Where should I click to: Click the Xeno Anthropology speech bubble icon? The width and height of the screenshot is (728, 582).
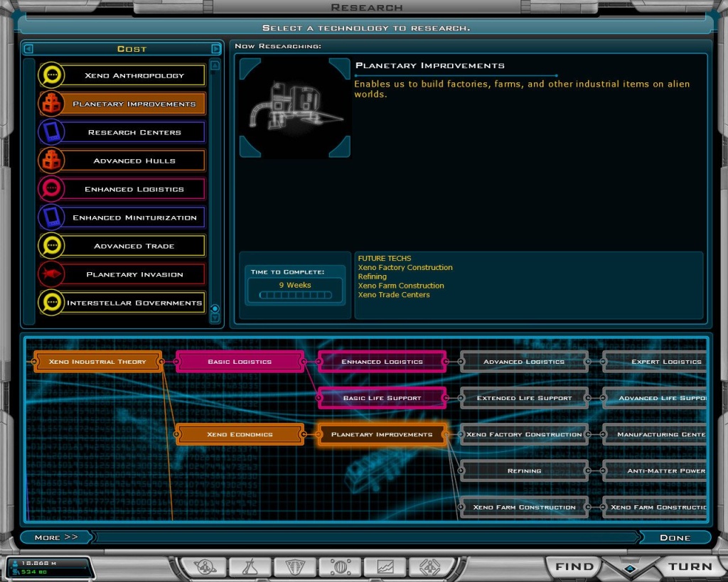coord(50,75)
